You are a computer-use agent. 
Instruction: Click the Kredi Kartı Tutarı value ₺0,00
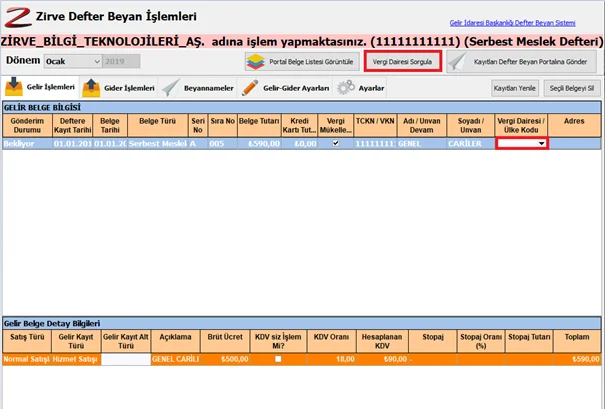299,144
